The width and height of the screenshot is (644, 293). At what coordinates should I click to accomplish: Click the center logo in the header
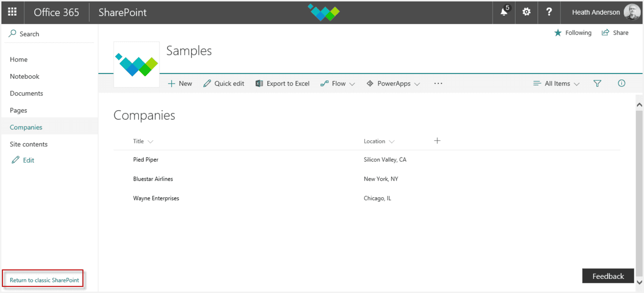coord(324,12)
